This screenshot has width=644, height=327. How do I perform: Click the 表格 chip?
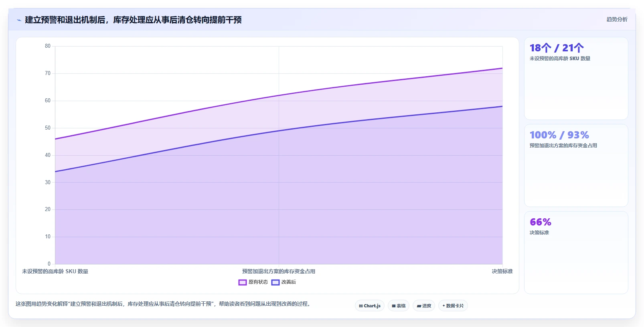pos(399,306)
